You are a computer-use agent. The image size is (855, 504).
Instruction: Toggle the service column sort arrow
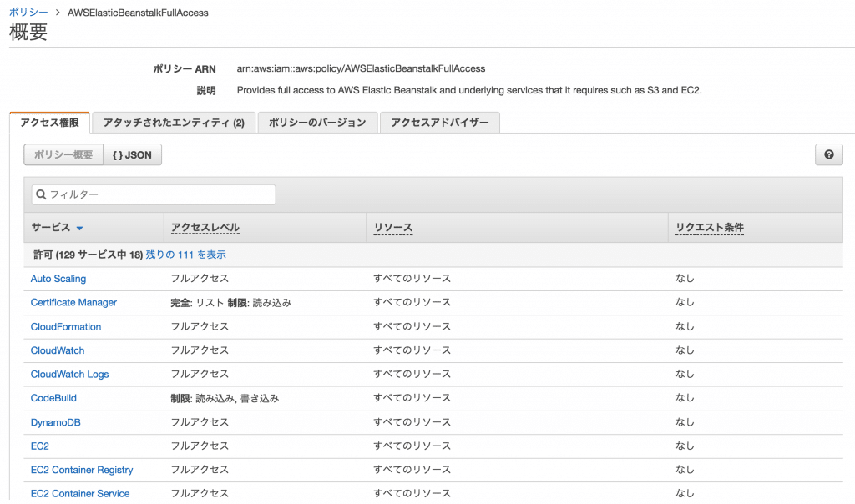[x=79, y=229]
